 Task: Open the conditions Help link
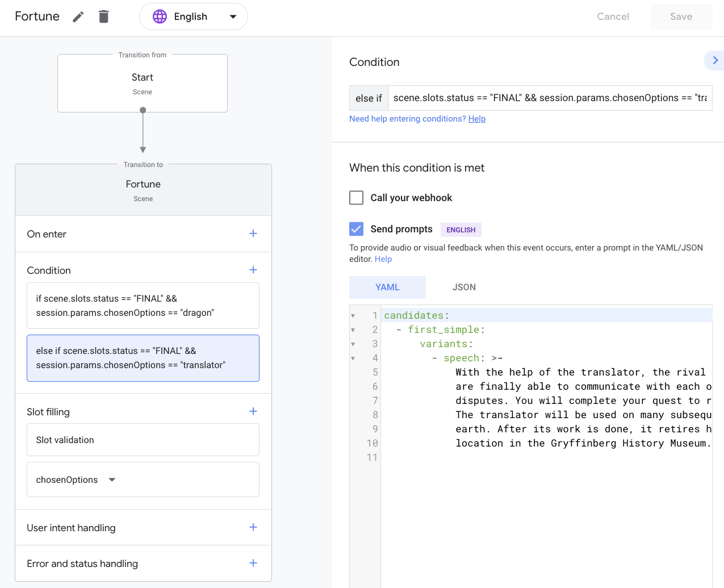[x=476, y=119]
